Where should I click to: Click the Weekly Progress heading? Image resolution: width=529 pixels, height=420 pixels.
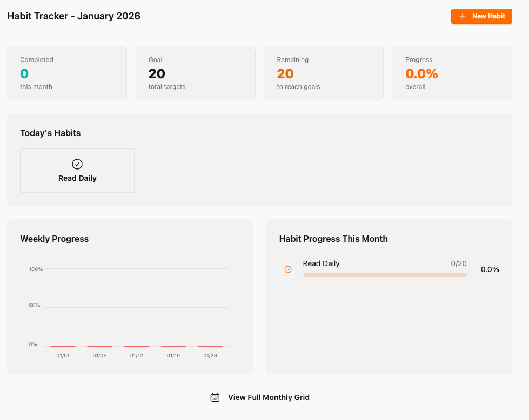[x=54, y=239]
